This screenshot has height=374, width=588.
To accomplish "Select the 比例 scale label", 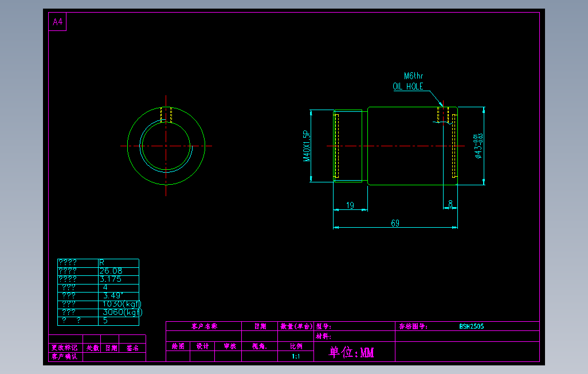I will coord(296,346).
